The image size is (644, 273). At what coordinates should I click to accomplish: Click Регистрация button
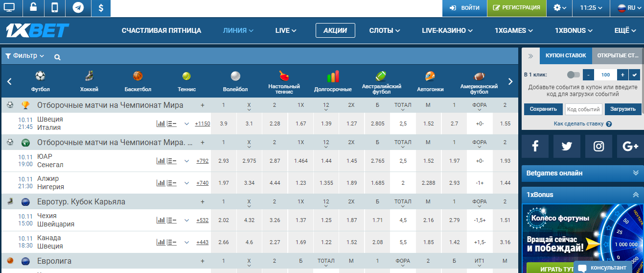pos(517,8)
